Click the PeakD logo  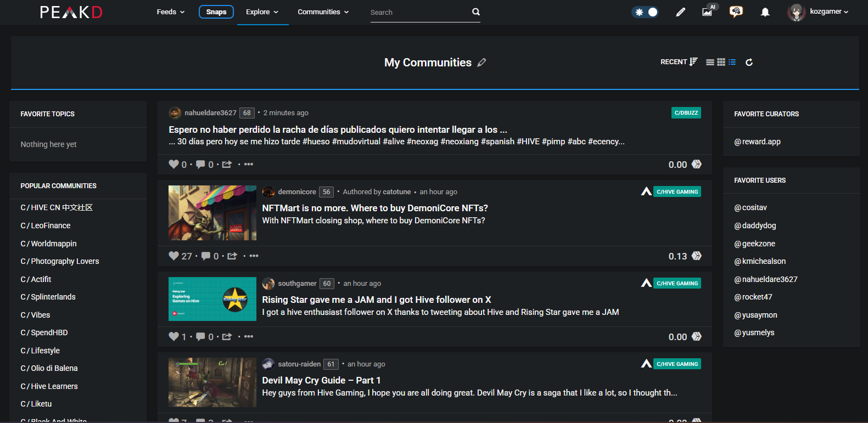71,12
